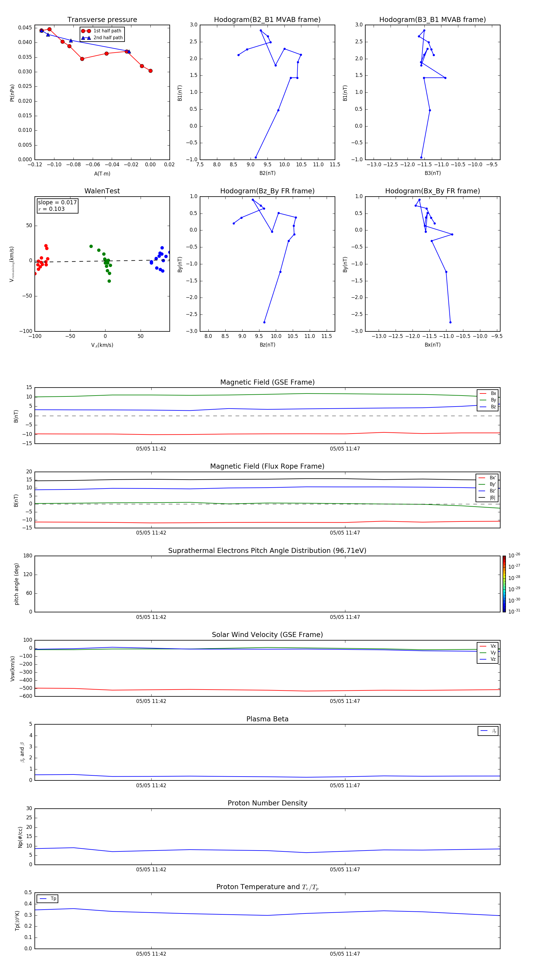
Task: Select the 'Tp' legend entry
Action: point(48,899)
